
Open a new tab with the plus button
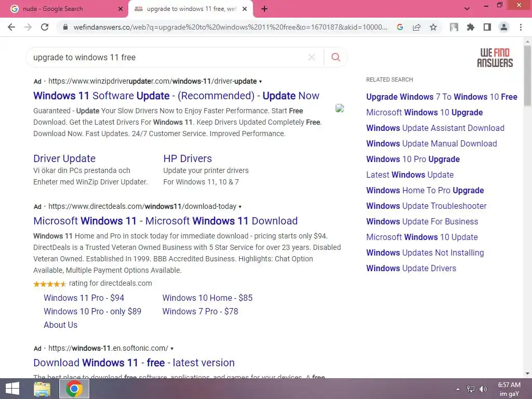pos(264,9)
